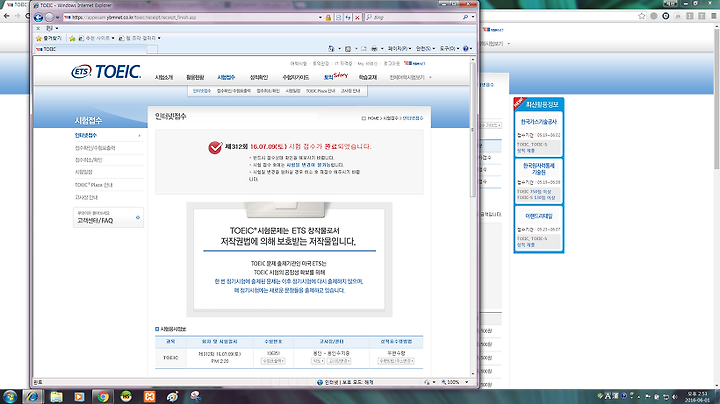Click the Windows Start button
The width and height of the screenshot is (720, 404).
click(10, 396)
